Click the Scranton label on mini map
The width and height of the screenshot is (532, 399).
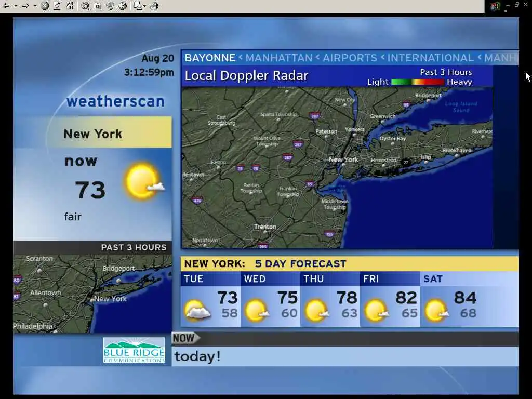click(39, 259)
